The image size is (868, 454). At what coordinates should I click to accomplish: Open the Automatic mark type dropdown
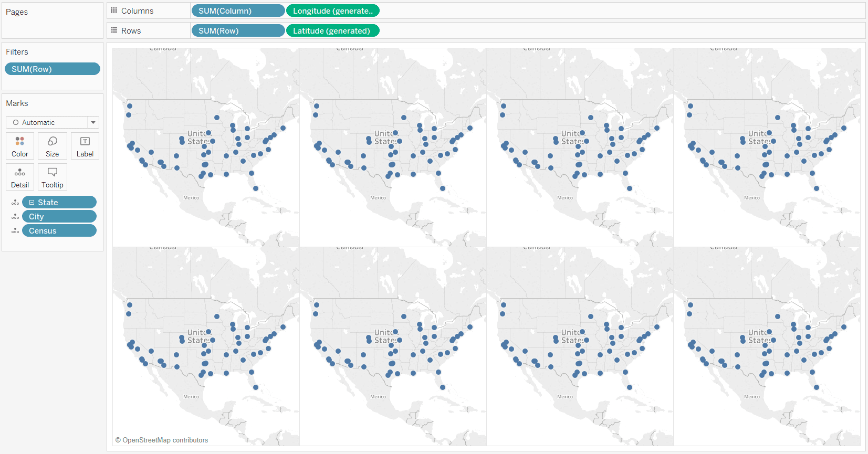(x=53, y=122)
